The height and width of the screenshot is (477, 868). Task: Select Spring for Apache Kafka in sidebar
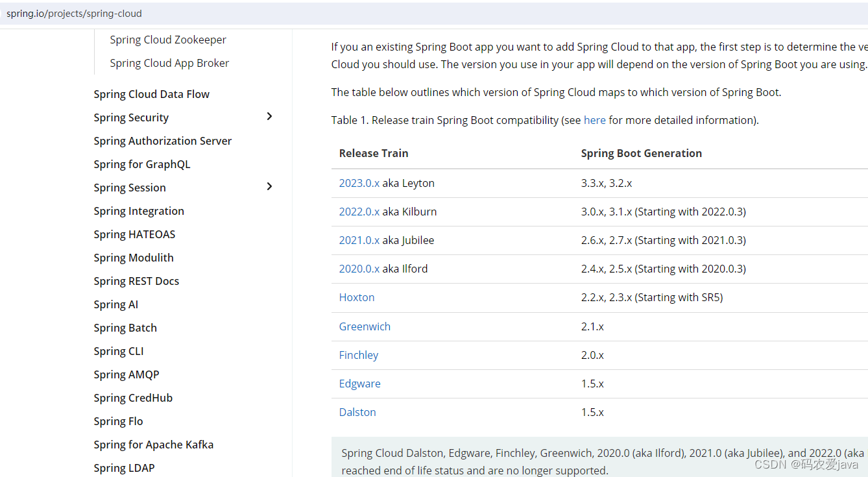click(153, 445)
